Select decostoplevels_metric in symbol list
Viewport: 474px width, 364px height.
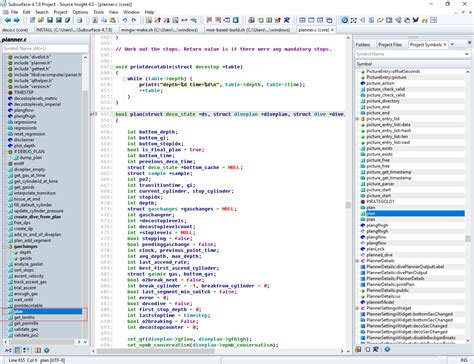(36, 98)
